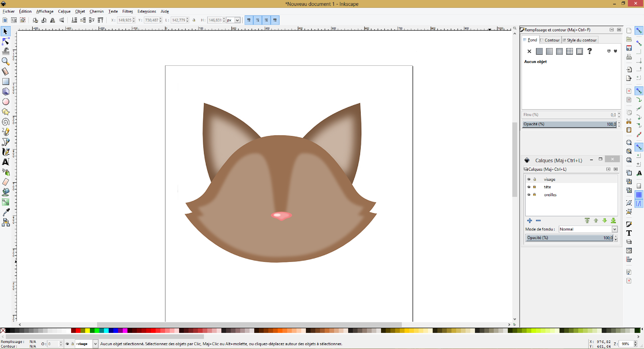Select the Node editing tool
644x349 pixels.
click(x=6, y=42)
